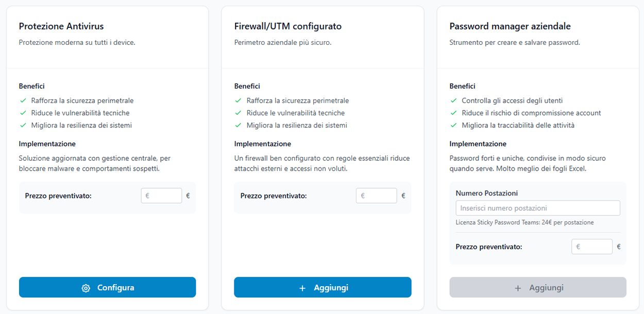Click checkmark beside 'Migliora la tracciabilità delle attività'
644x314 pixels.
click(x=453, y=125)
